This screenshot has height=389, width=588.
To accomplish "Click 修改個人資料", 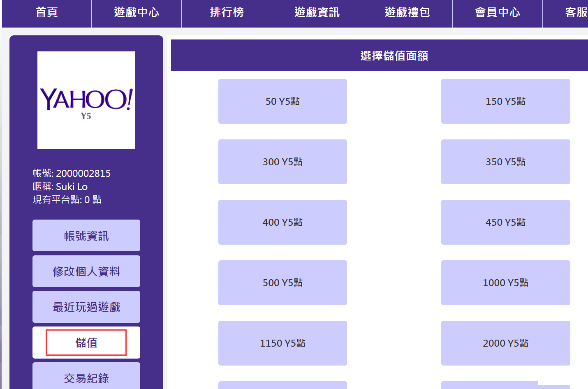I will [86, 271].
